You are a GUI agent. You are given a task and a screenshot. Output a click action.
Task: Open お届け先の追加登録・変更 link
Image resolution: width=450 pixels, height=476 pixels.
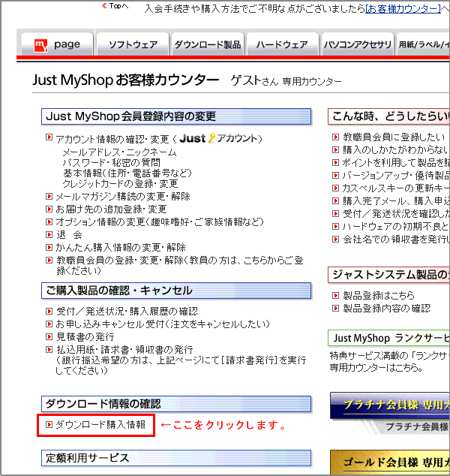pyautogui.click(x=111, y=209)
